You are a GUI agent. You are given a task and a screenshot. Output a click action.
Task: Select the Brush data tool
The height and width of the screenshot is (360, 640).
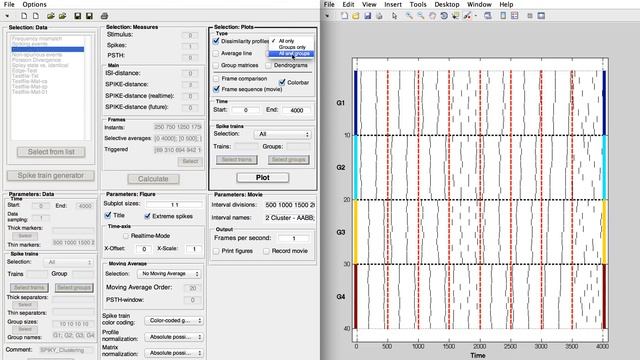coord(467,16)
